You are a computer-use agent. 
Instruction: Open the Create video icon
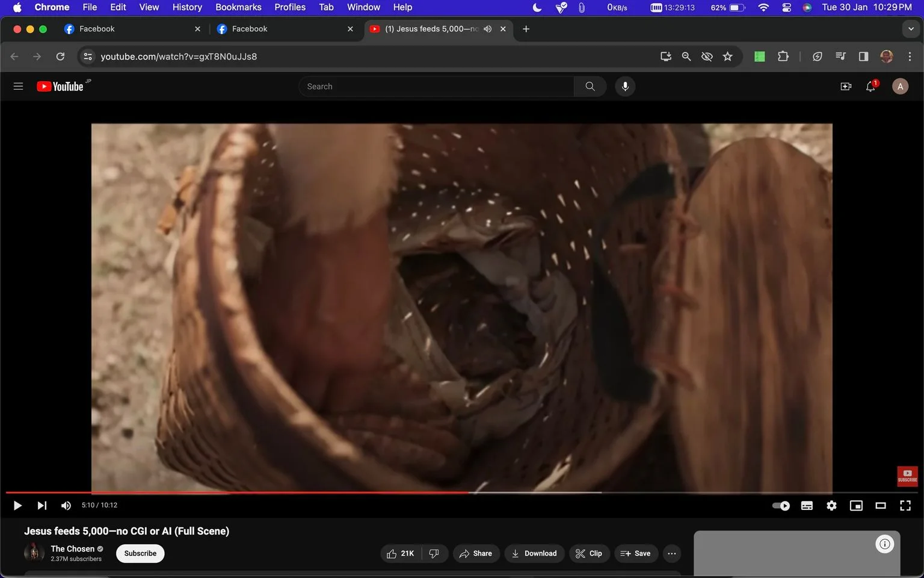(x=846, y=87)
